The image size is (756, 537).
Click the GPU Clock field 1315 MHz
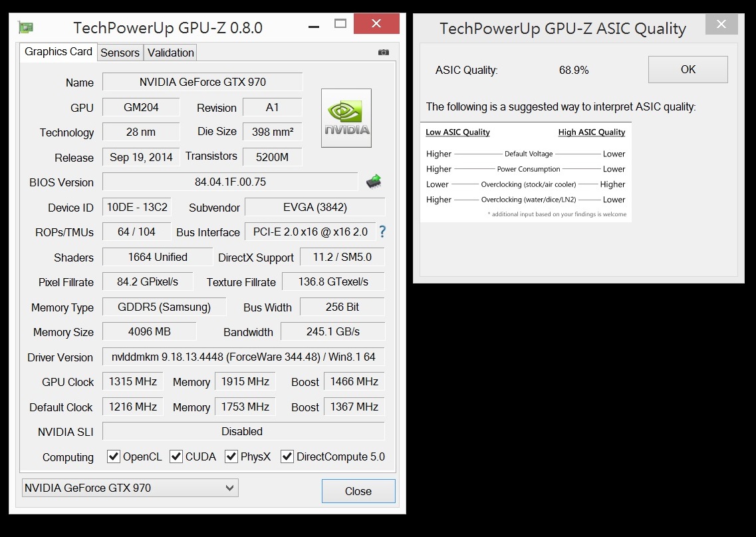click(x=132, y=382)
